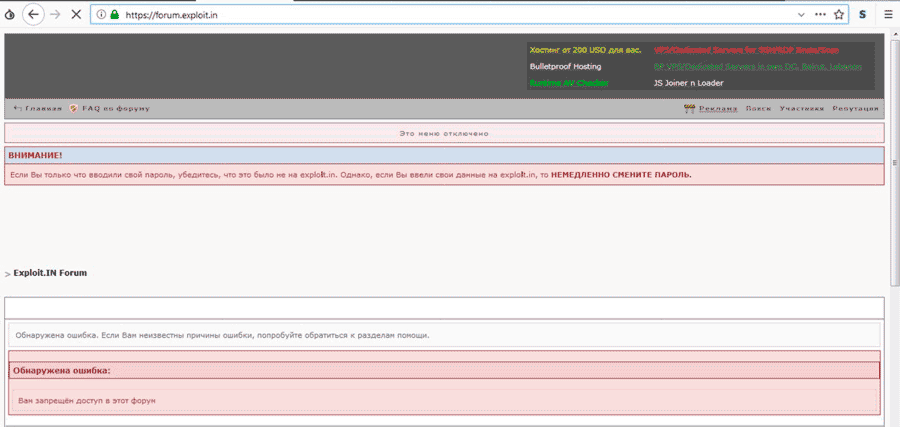
Task: Click the forum.exploit.in URL field
Action: click(x=400, y=15)
